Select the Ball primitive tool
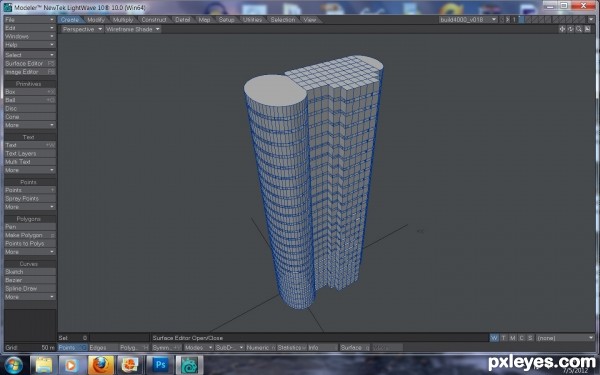This screenshot has width=600, height=375. pyautogui.click(x=30, y=100)
